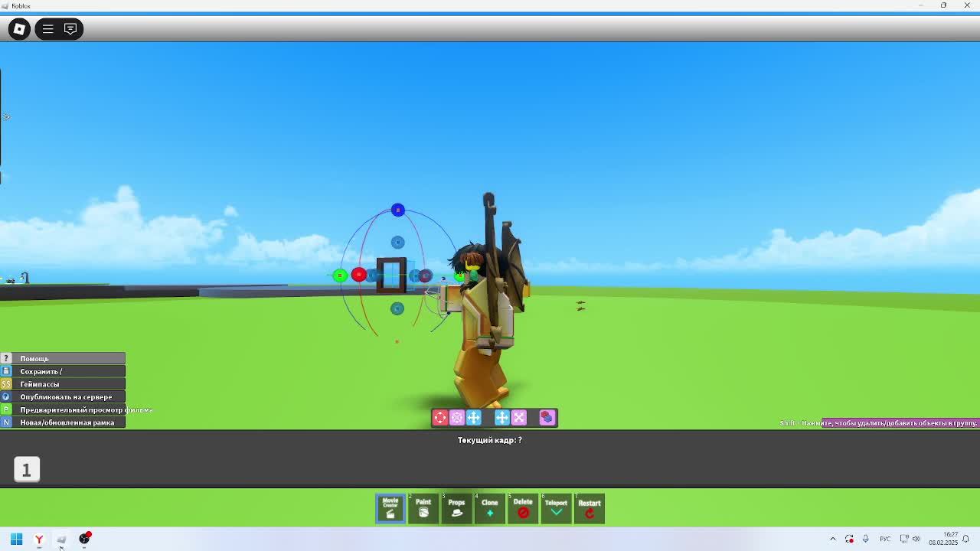The width and height of the screenshot is (980, 551).
Task: Click Опубликовать на сервере entry
Action: [x=63, y=397]
